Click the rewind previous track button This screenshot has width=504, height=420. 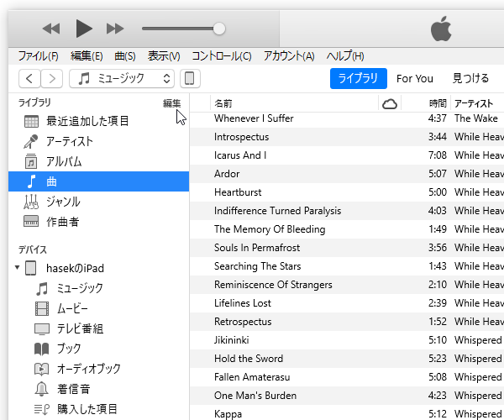[x=51, y=29]
